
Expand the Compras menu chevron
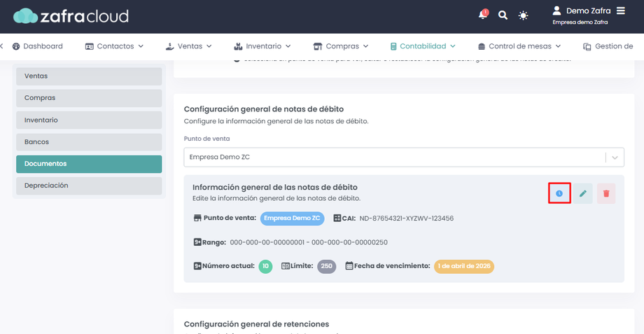(365, 46)
